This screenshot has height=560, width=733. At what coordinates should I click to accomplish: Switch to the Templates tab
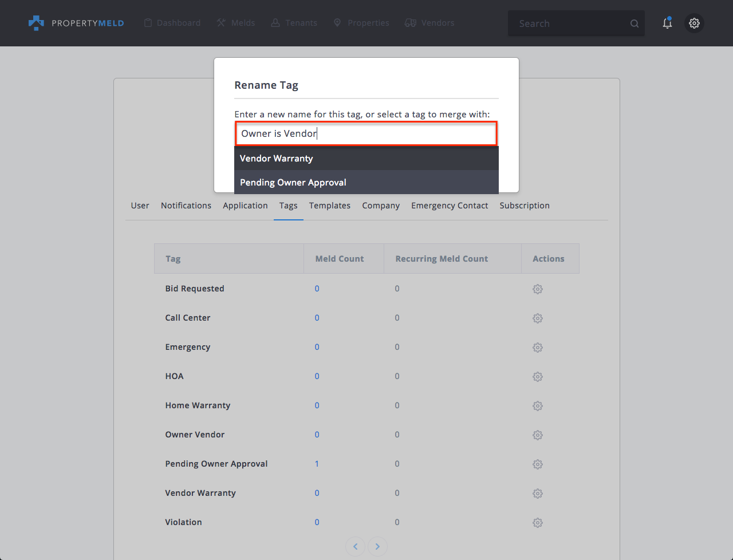(330, 206)
